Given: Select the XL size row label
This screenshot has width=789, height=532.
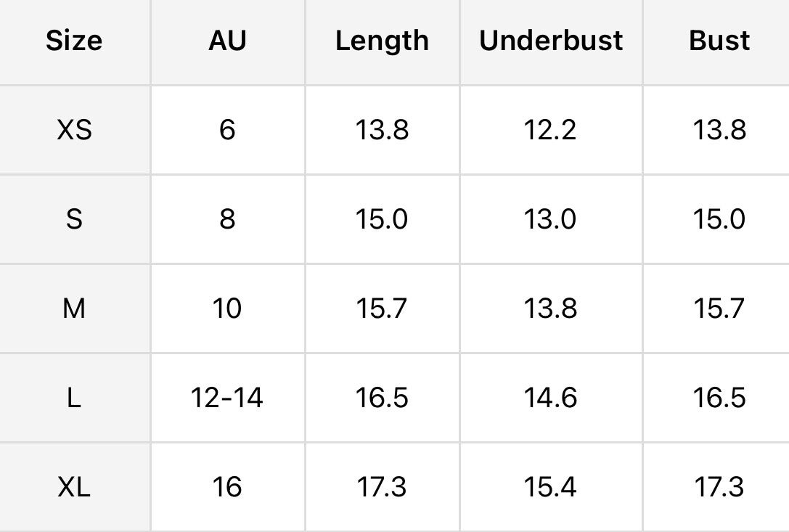Looking at the screenshot, I should (x=74, y=487).
